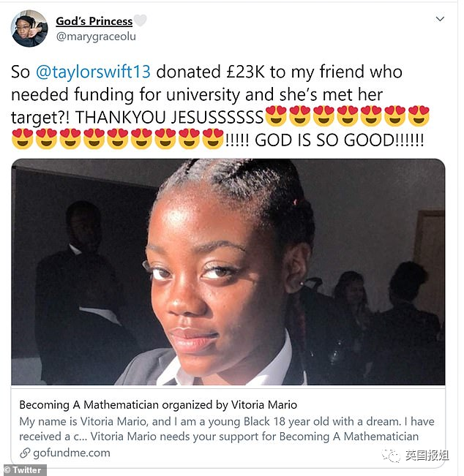Click the WeChat logo icon in the watermark

pyautogui.click(x=391, y=456)
